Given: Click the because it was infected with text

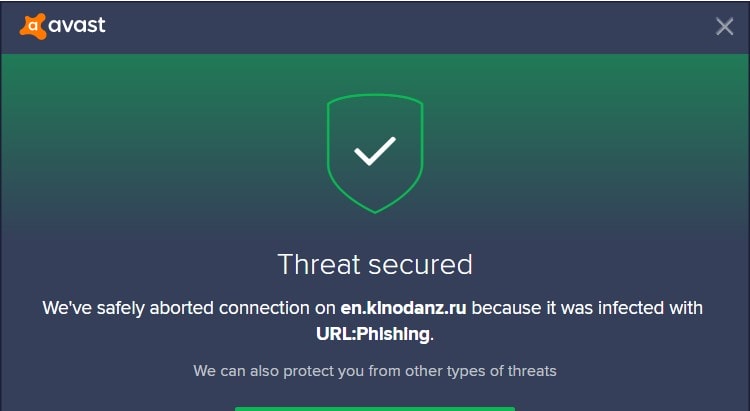Looking at the screenshot, I should [587, 308].
